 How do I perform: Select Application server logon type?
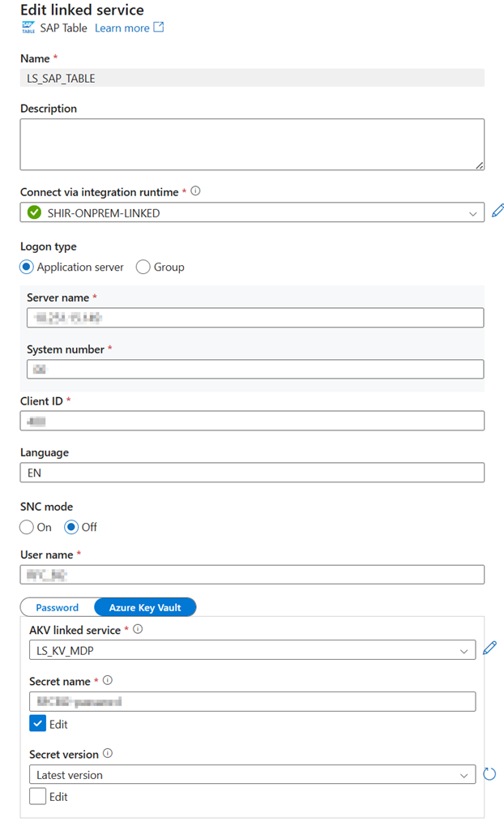click(28, 267)
